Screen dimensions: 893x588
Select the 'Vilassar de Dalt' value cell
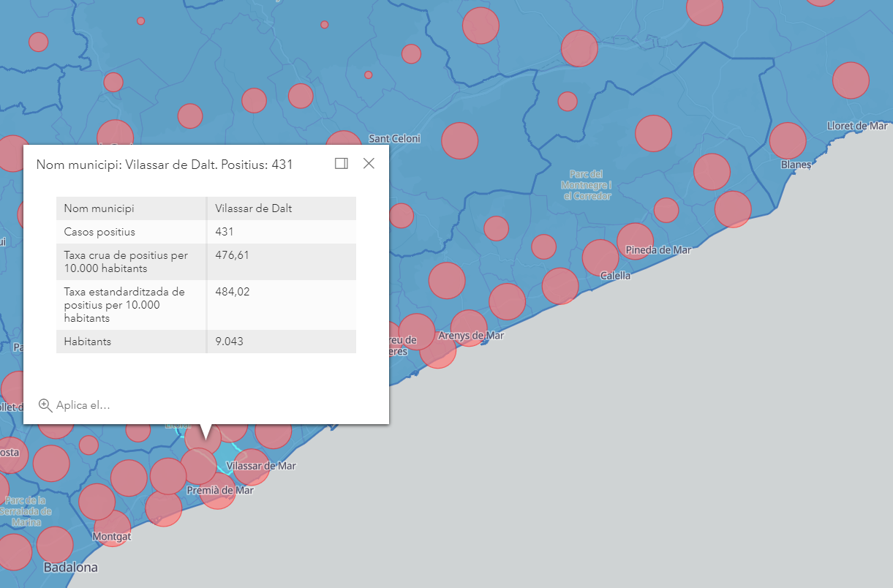tap(282, 208)
